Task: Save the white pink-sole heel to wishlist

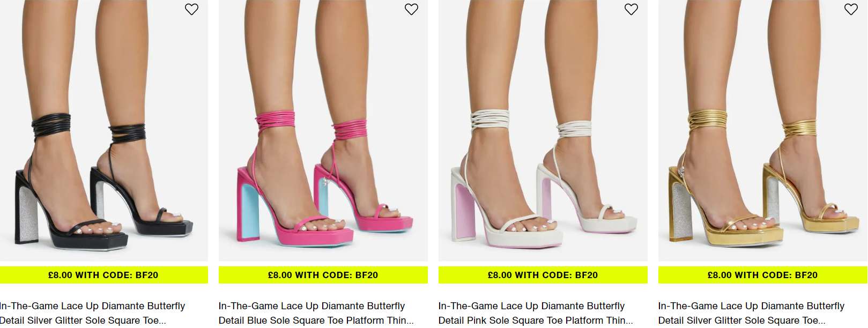Action: tap(631, 9)
